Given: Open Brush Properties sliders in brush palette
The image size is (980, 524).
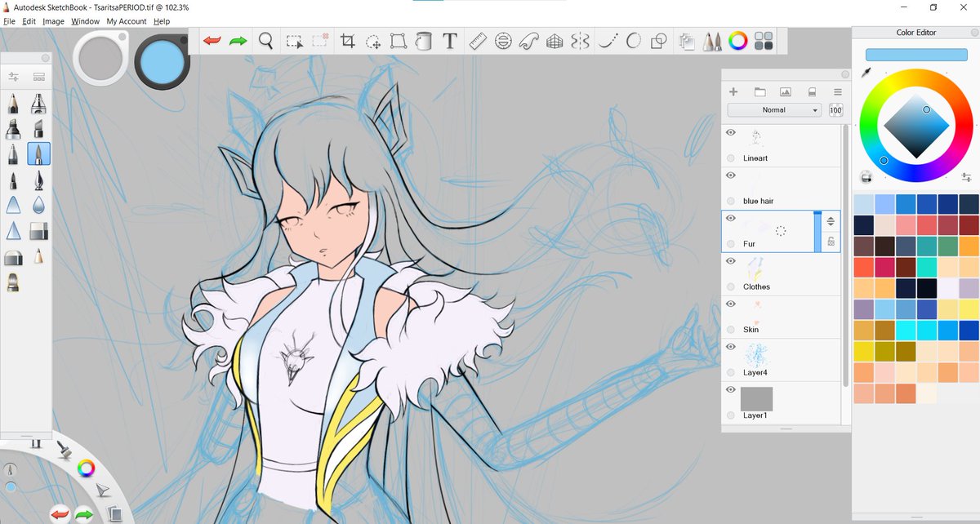Looking at the screenshot, I should (x=13, y=77).
